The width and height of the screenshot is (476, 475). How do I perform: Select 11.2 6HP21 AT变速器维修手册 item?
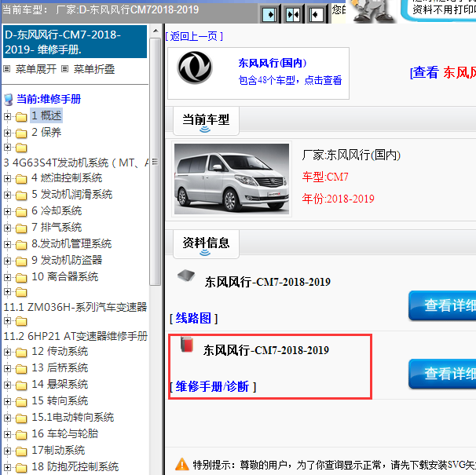pyautogui.click(x=75, y=336)
